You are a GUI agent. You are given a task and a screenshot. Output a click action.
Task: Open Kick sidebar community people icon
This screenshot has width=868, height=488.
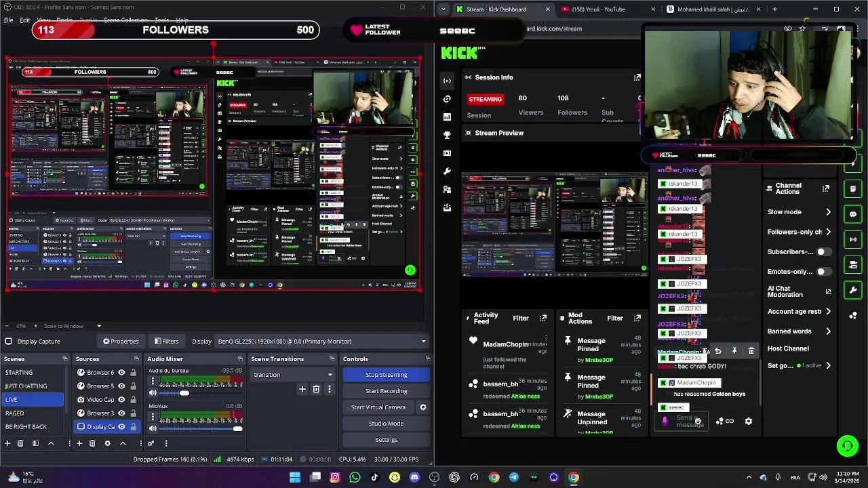coord(447,190)
